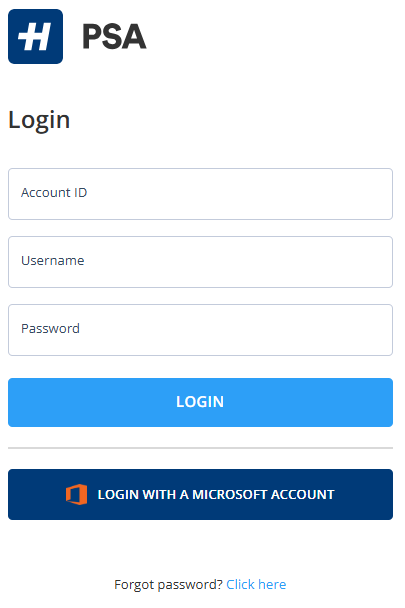
Task: Submit credentials with the LOGIN button
Action: coord(200,402)
